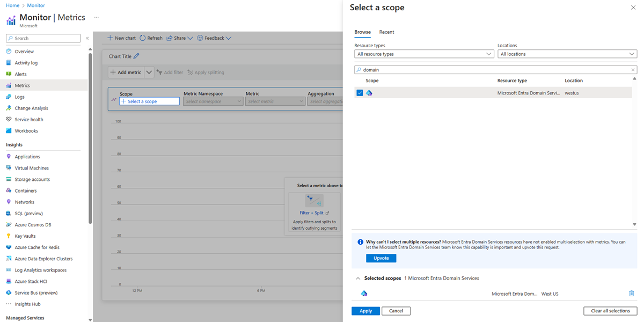Open Service health page
This screenshot has height=322, width=644.
tap(29, 120)
